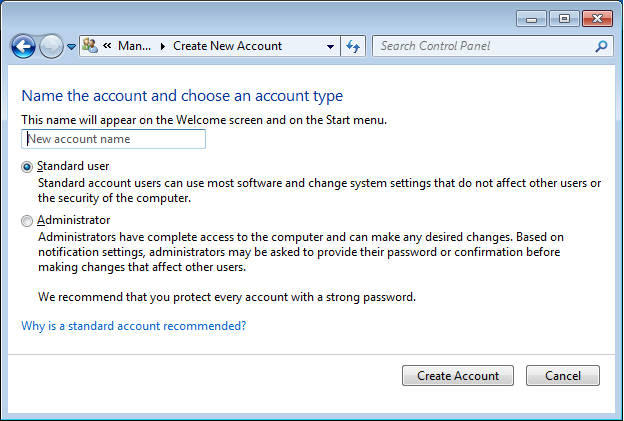Select the Standard user radio button
This screenshot has width=624, height=421.
click(x=27, y=167)
